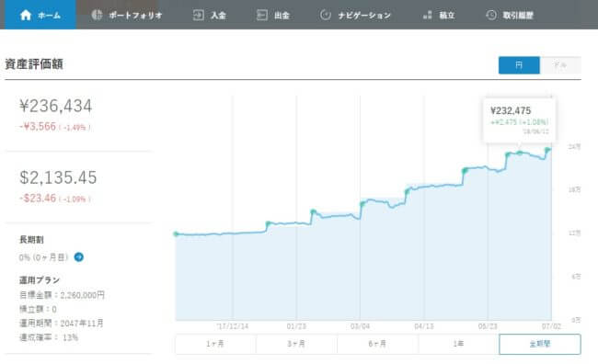
Task: Open the ナビゲーション compass icon
Action: coord(326,15)
